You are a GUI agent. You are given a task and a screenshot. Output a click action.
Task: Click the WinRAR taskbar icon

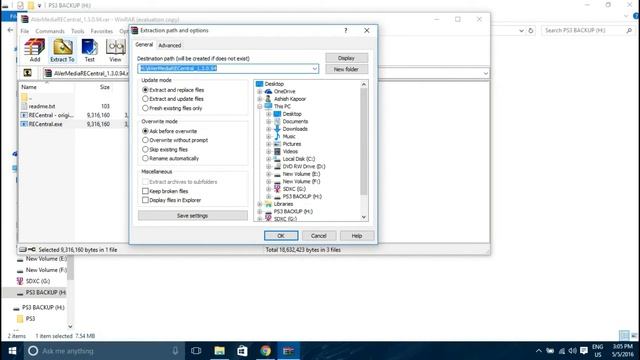click(x=289, y=351)
